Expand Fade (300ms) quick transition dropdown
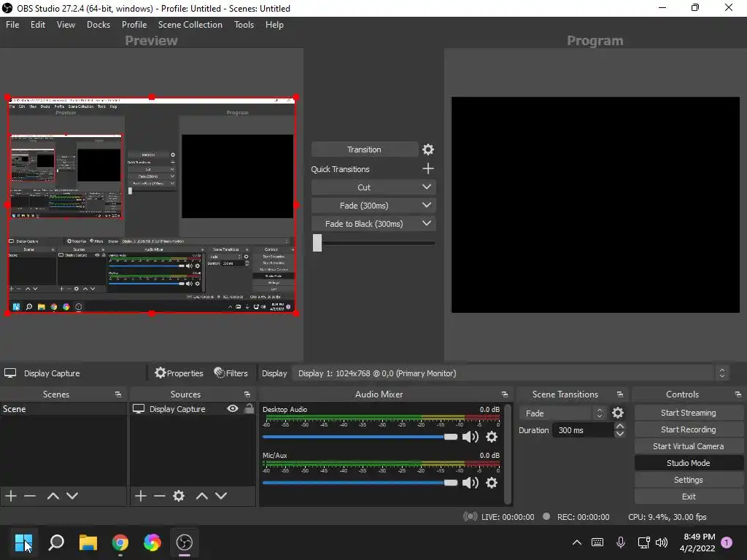This screenshot has width=747, height=560. [x=426, y=205]
